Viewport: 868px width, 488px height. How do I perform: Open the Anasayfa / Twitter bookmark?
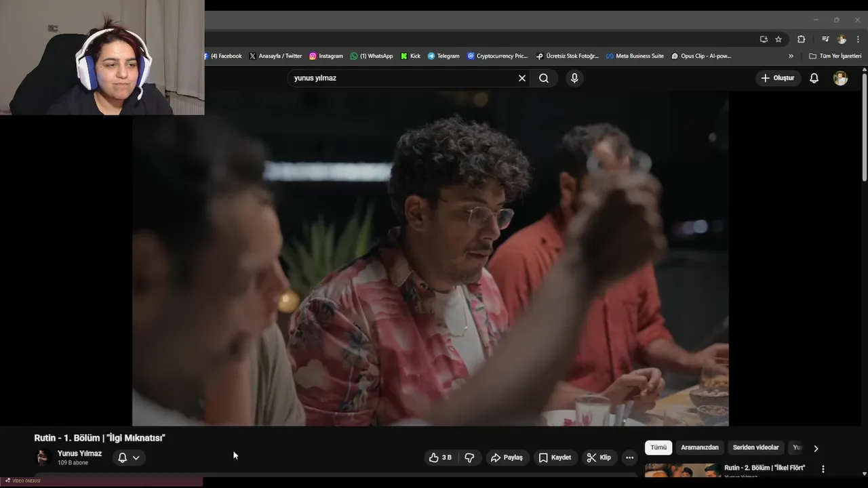275,56
